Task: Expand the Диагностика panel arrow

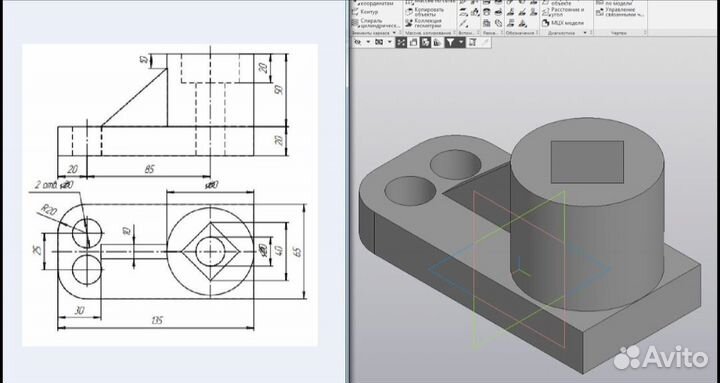Action: tap(585, 33)
